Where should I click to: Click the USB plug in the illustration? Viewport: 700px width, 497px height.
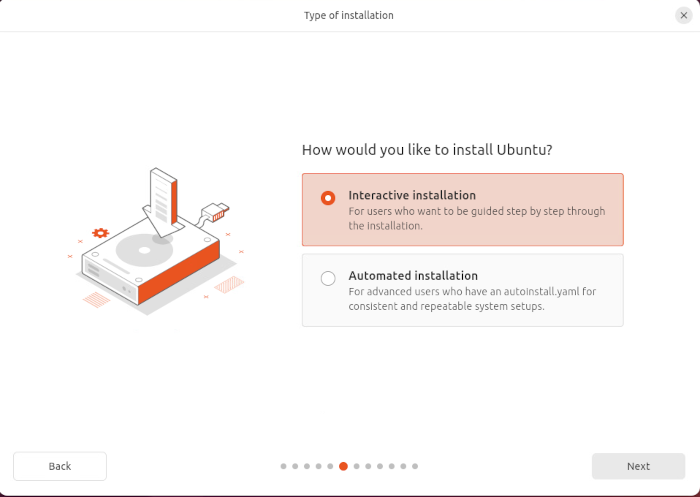(216, 211)
